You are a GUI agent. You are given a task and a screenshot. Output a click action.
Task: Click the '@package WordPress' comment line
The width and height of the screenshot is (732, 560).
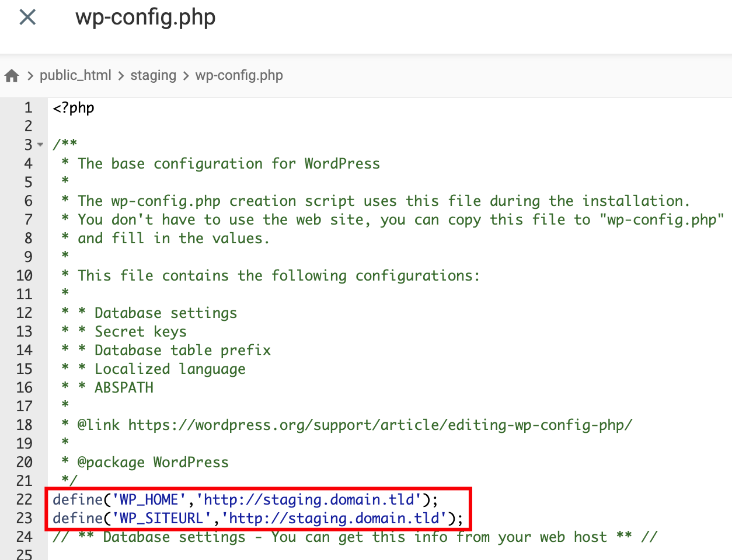(153, 462)
